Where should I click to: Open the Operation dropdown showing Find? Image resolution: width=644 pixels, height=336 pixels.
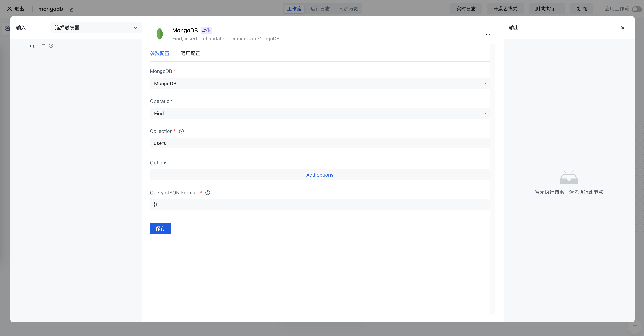point(320,113)
